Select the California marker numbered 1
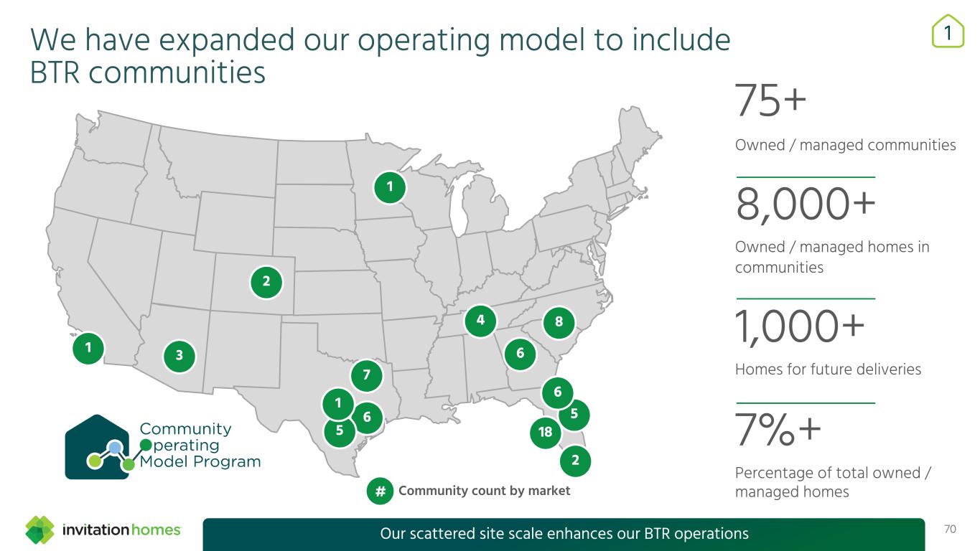The width and height of the screenshot is (980, 551). coord(88,348)
